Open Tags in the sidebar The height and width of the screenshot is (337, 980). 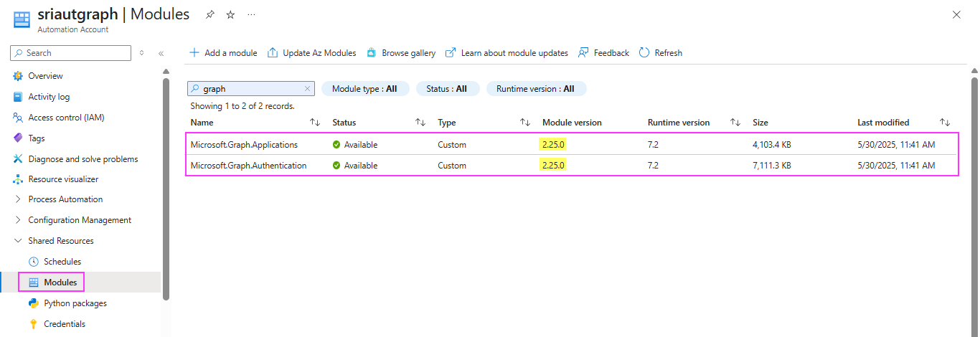click(x=37, y=138)
